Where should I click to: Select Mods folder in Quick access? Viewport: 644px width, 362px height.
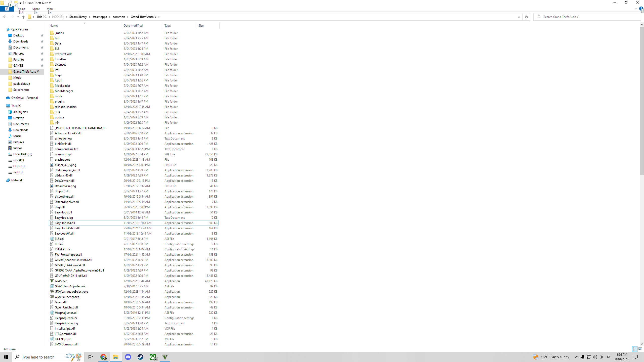coord(17,78)
